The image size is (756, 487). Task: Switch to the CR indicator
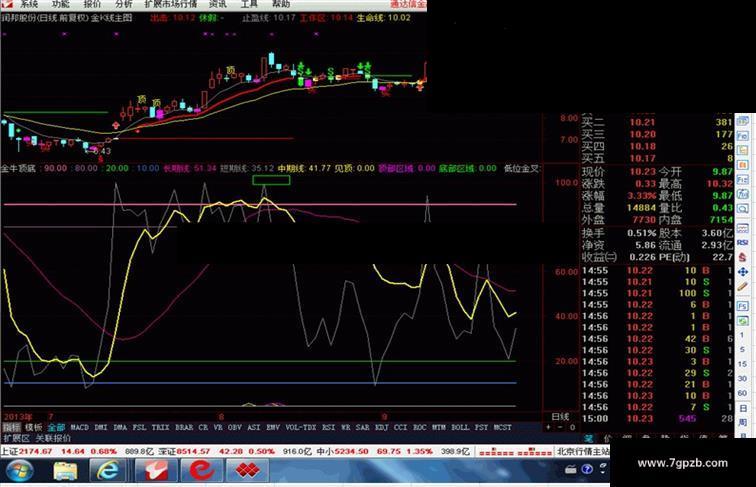coord(203,427)
